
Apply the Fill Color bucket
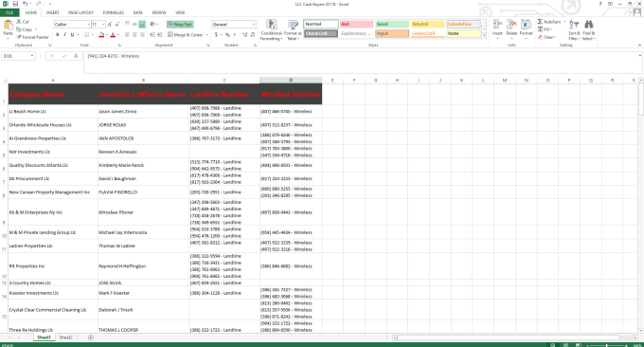point(101,35)
